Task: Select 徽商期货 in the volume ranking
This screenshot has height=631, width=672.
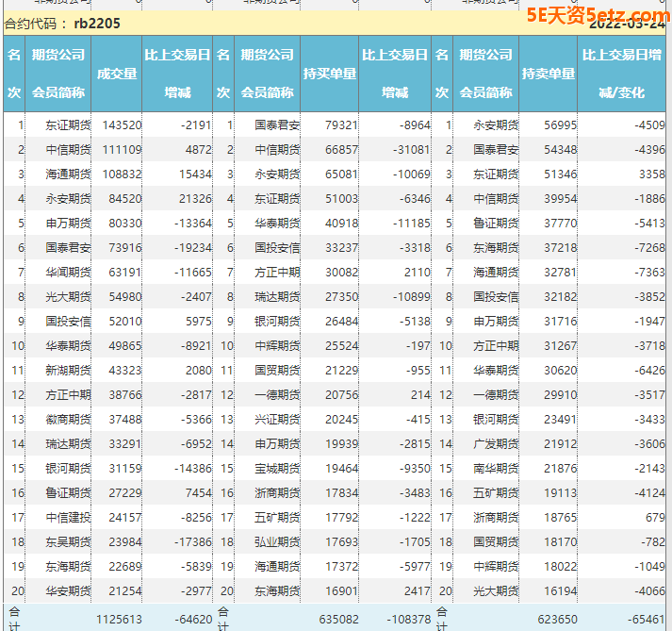Action: [68, 419]
